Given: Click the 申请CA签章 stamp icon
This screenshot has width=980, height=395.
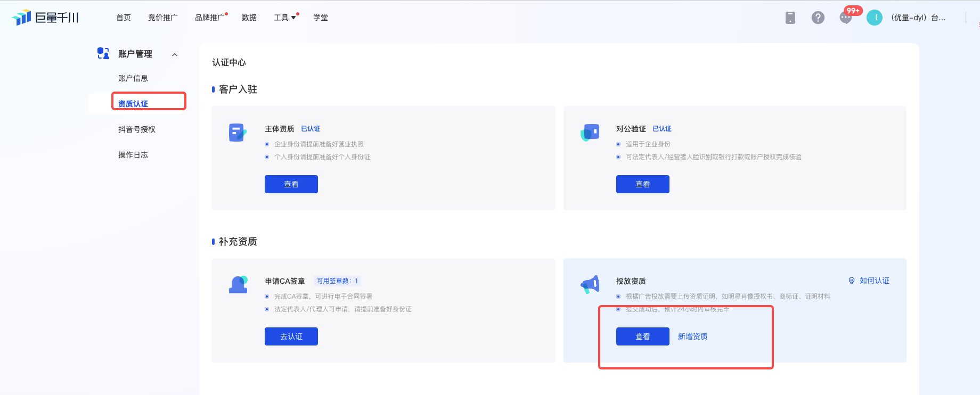Looking at the screenshot, I should (238, 285).
